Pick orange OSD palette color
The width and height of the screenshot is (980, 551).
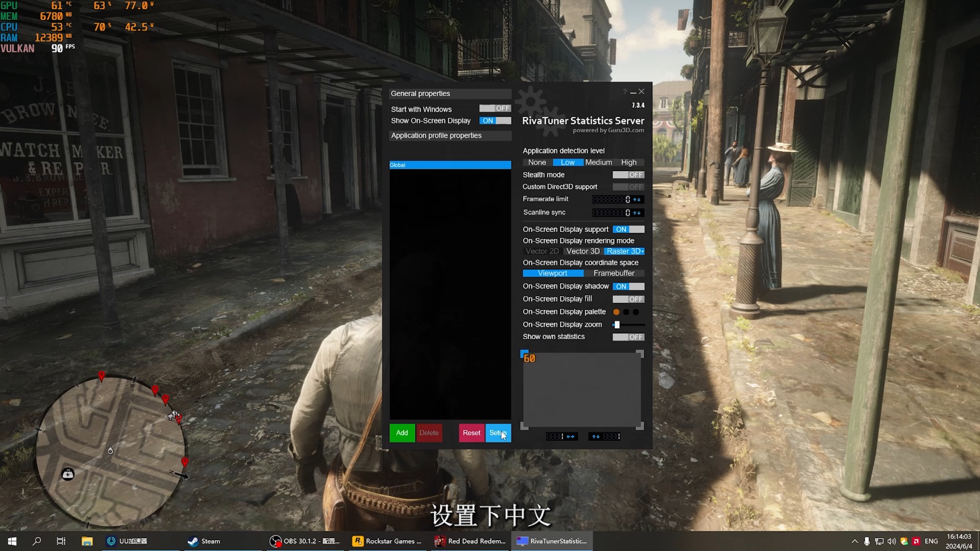616,312
